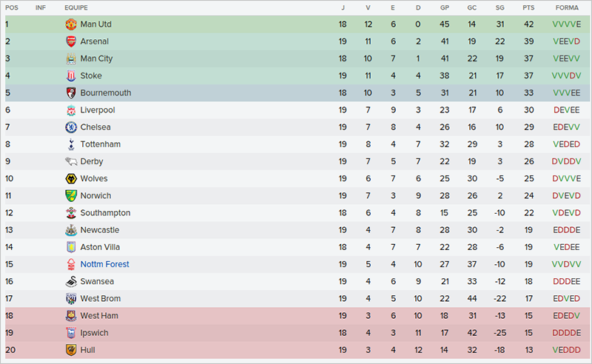This screenshot has width=592, height=364.
Task: Click the Stoke team name
Action: (91, 75)
